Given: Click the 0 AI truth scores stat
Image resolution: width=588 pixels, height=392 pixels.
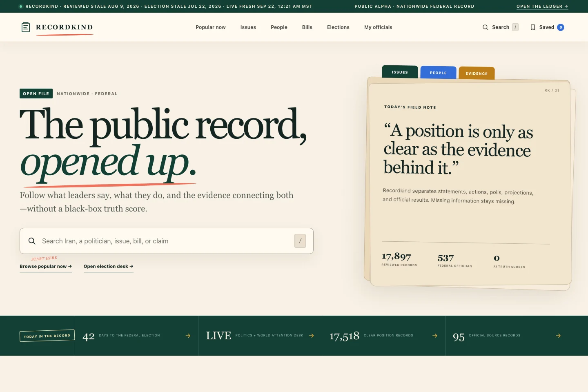Looking at the screenshot, I should 509,262.
